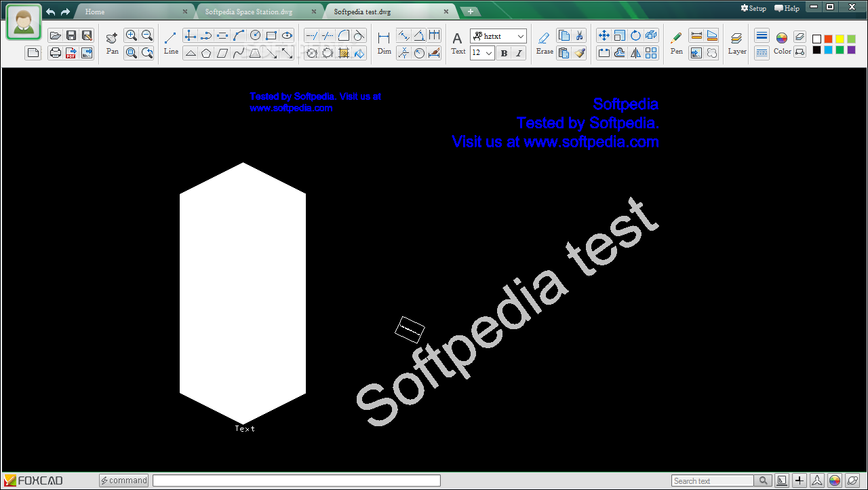Select the Pan hand tool
The image size is (868, 490).
pos(112,43)
